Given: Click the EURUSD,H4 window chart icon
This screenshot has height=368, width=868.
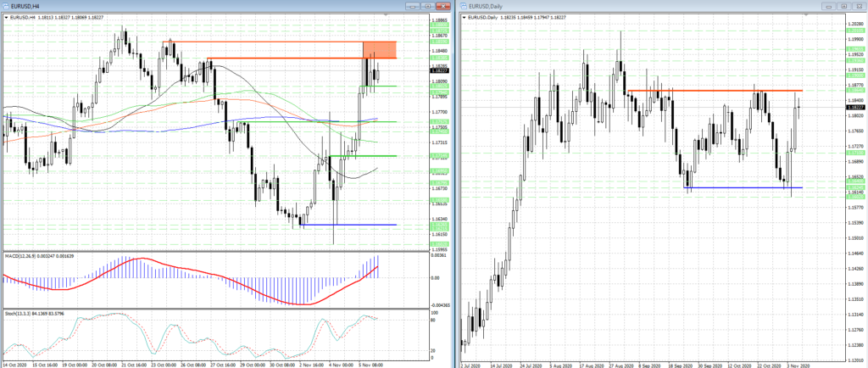Looking at the screenshot, I should 6,6.
